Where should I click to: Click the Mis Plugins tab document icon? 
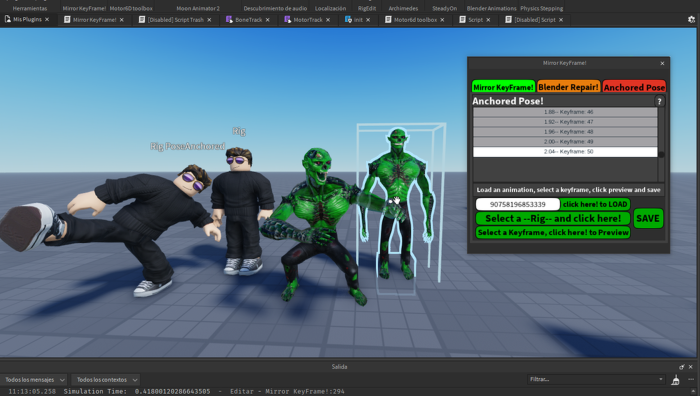click(8, 19)
